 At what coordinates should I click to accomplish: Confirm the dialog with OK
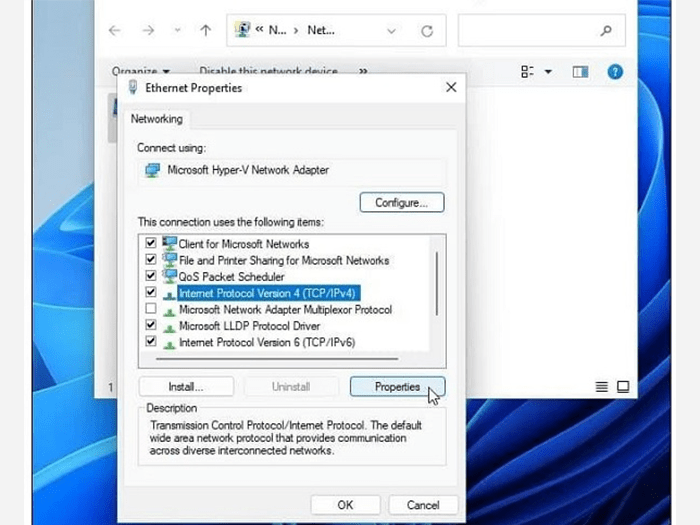coord(345,505)
